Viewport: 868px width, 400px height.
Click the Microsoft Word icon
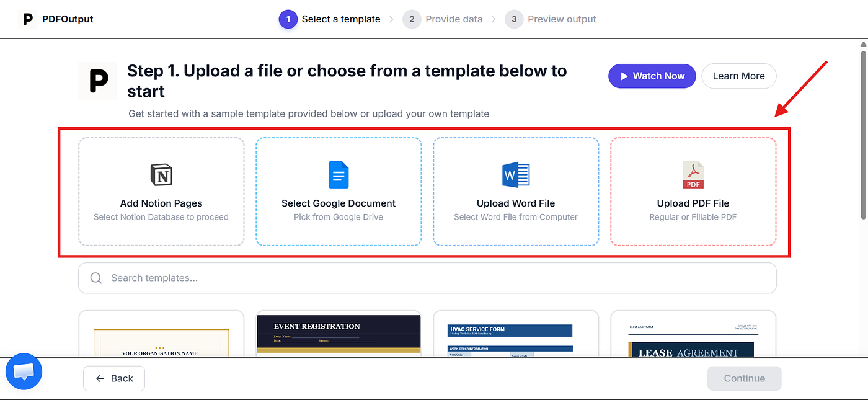tap(516, 175)
